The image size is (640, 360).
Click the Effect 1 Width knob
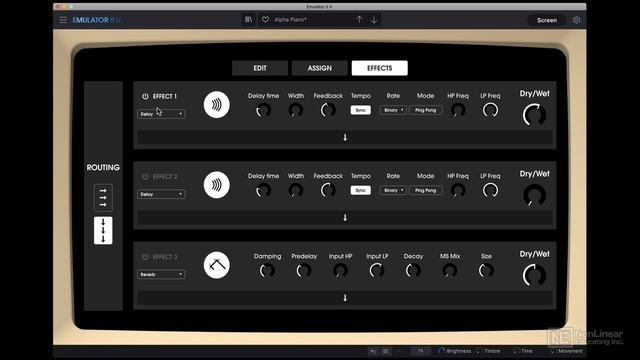coord(296,110)
